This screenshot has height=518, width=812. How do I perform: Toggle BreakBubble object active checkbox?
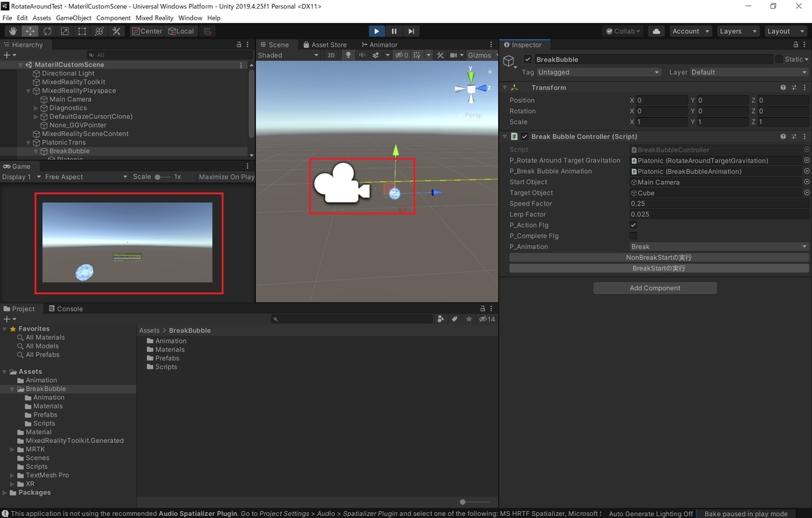pos(528,60)
